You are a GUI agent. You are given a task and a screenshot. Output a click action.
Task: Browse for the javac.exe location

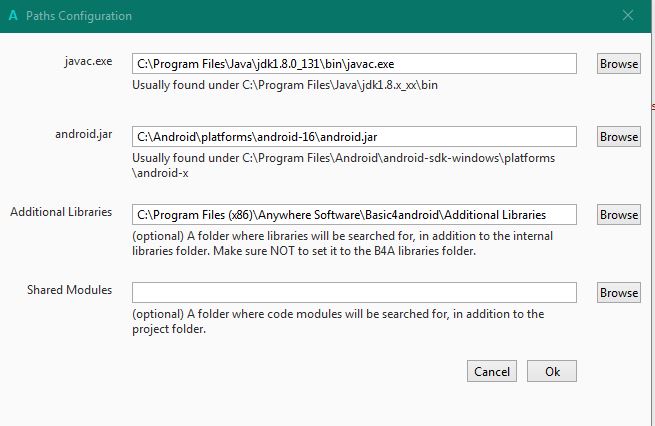click(x=618, y=64)
